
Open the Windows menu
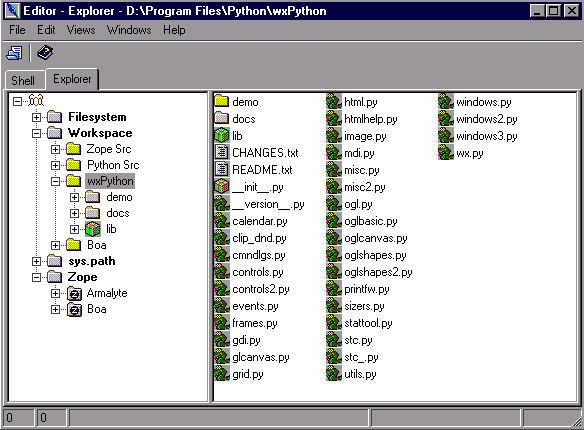point(129,30)
